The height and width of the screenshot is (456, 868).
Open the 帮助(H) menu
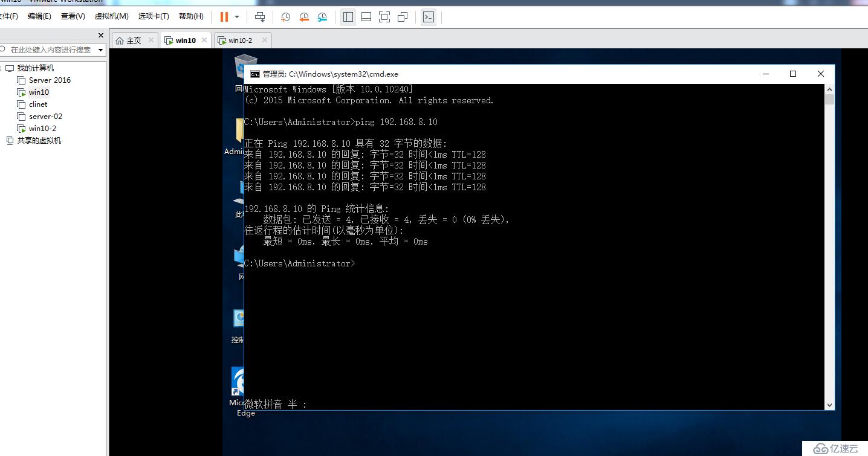pyautogui.click(x=191, y=16)
